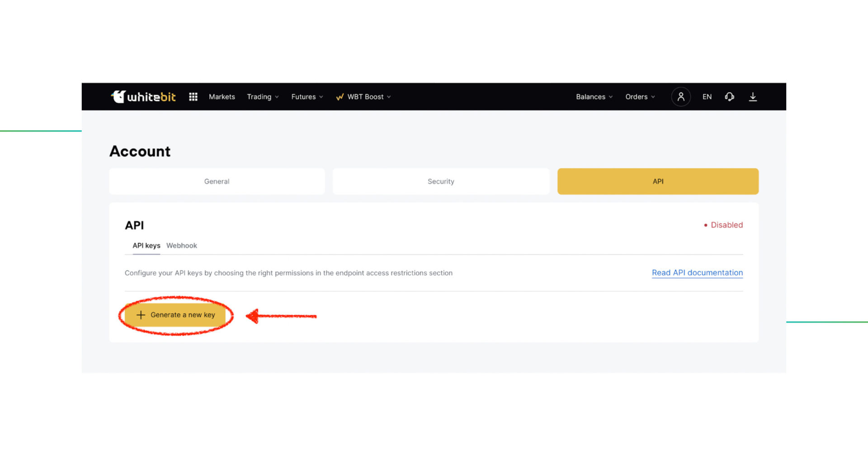Expand the Balances dropdown
Viewport: 868px width, 456px height.
594,97
